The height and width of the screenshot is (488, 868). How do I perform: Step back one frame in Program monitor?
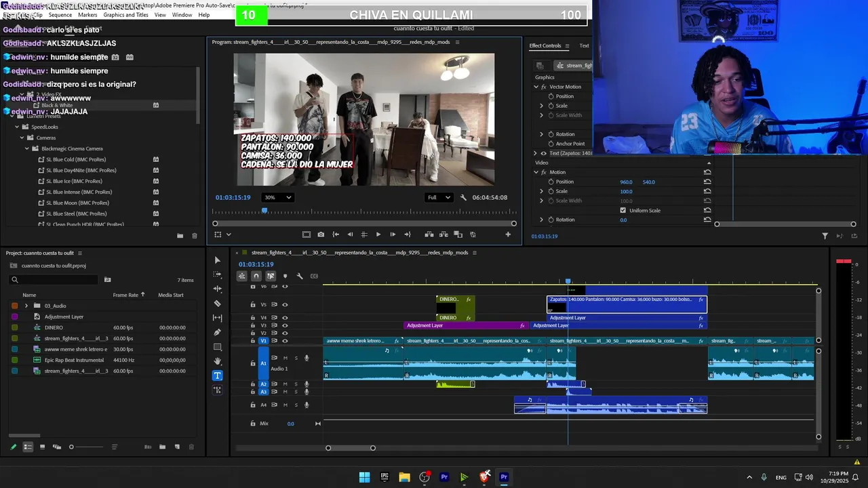pos(350,235)
